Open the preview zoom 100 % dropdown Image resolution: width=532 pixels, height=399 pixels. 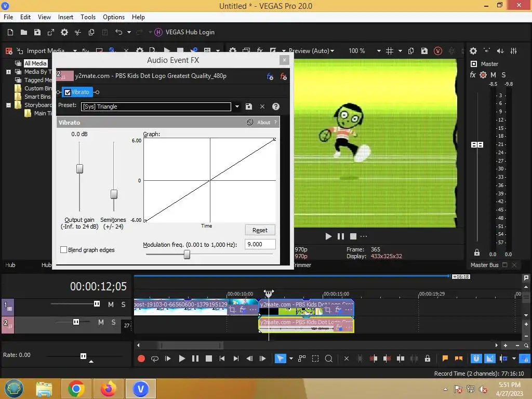[x=379, y=51]
